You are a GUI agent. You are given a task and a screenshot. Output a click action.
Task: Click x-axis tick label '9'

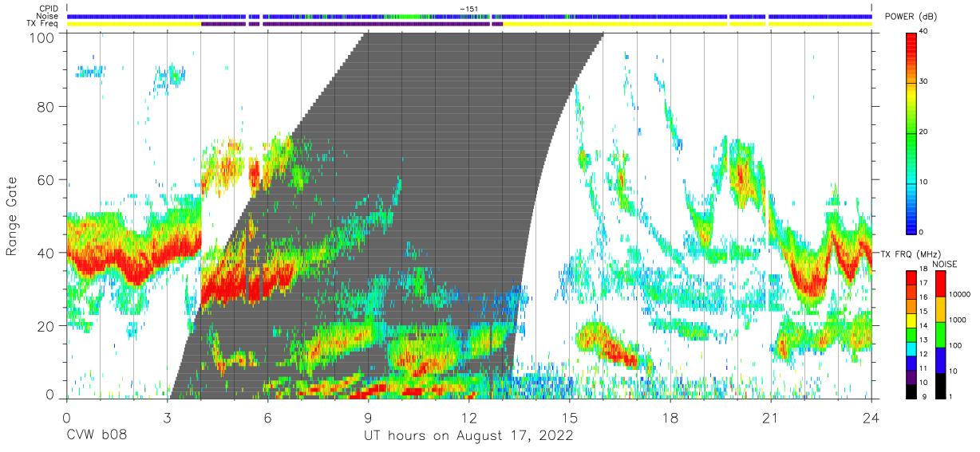click(368, 417)
